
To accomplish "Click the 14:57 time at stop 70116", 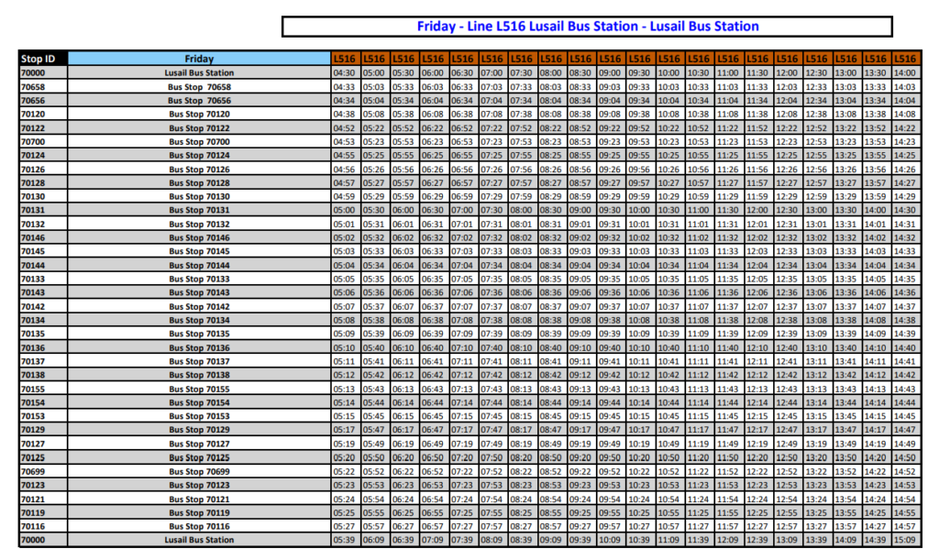I will tap(904, 527).
